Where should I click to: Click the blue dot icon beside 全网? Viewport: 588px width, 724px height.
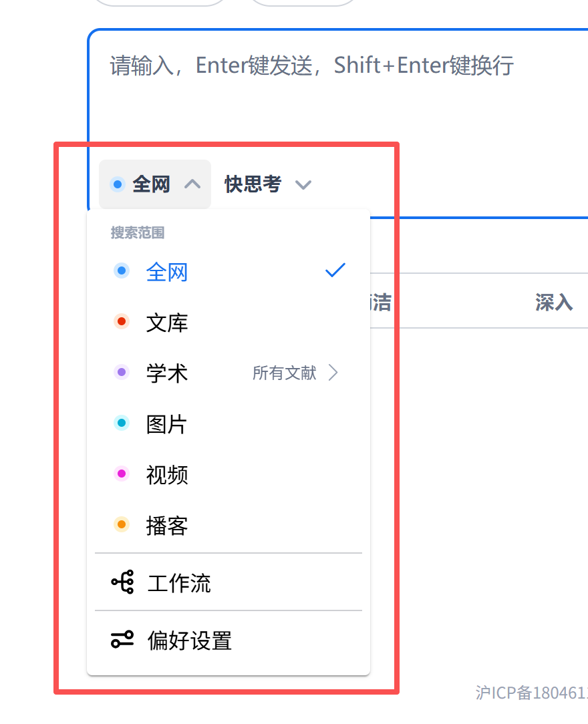pyautogui.click(x=121, y=270)
